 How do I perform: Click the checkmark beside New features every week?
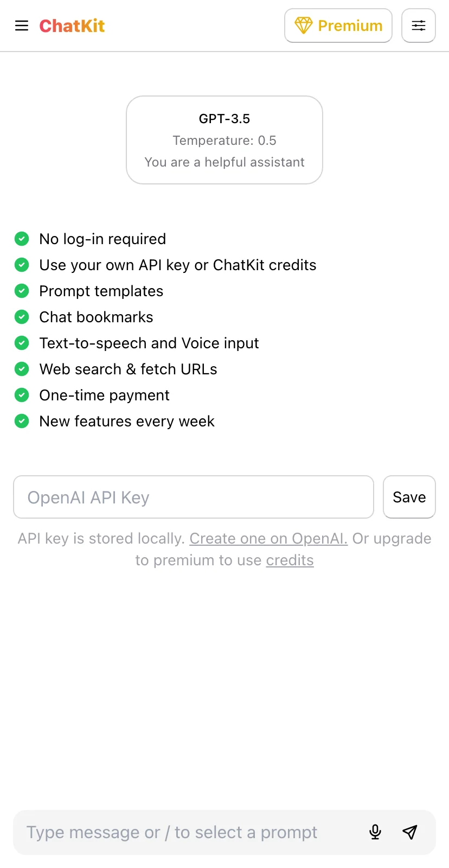[22, 421]
